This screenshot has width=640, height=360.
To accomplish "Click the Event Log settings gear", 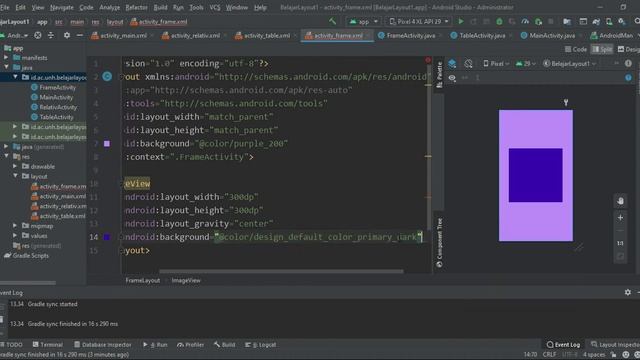I will (x=628, y=292).
